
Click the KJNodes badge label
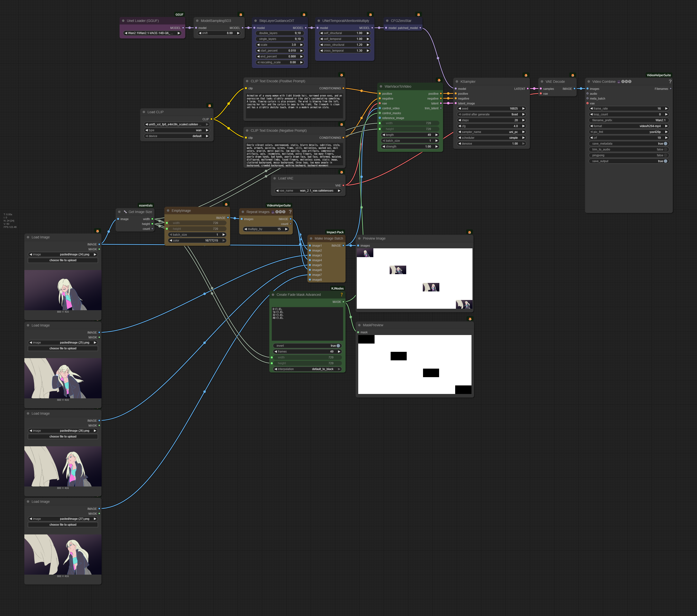pos(337,288)
